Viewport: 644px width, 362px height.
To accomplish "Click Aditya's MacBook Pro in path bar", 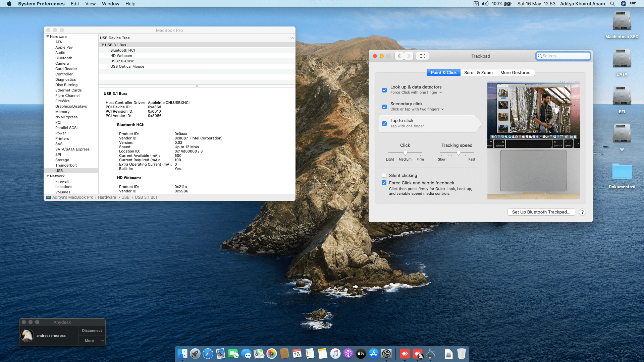I will (x=73, y=197).
